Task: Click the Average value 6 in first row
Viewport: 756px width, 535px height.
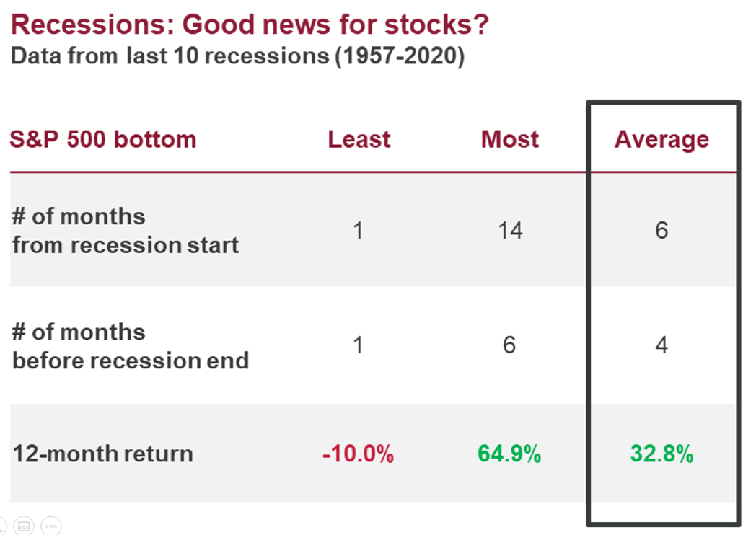Action: tap(661, 231)
